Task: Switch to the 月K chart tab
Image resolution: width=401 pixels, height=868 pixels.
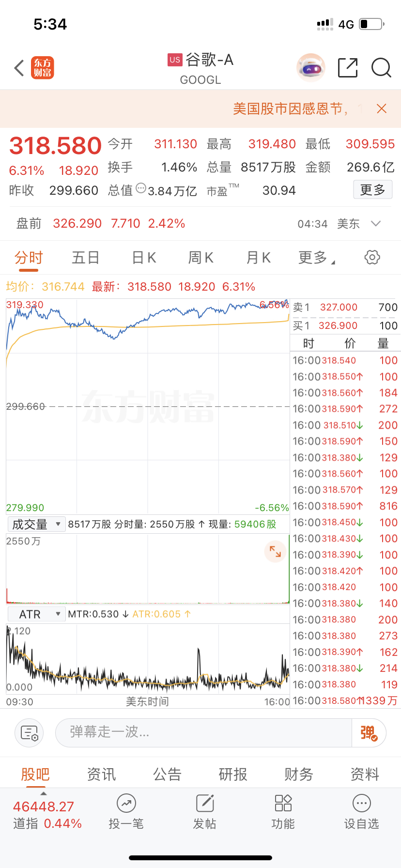Action: [258, 258]
